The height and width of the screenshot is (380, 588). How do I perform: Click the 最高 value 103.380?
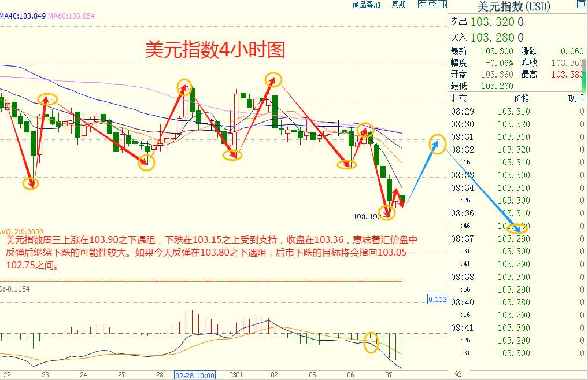(x=566, y=74)
